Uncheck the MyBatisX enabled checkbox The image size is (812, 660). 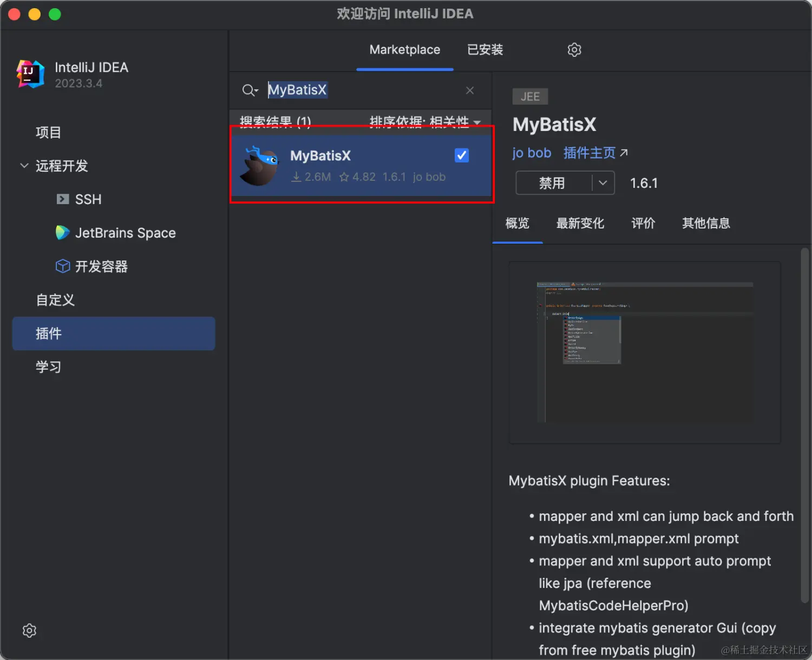[462, 155]
